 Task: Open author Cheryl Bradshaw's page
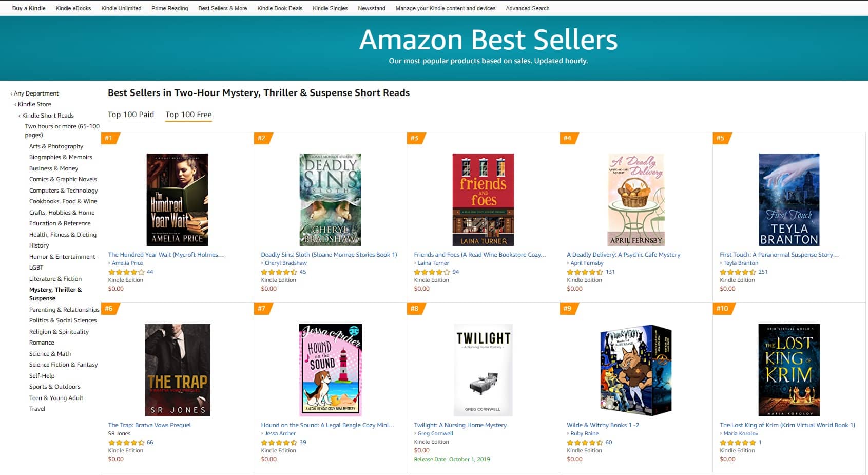click(x=285, y=263)
